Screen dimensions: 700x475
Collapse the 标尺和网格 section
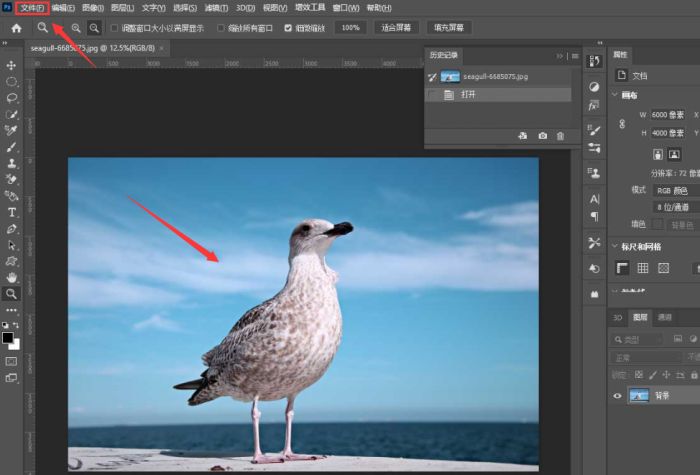(613, 246)
